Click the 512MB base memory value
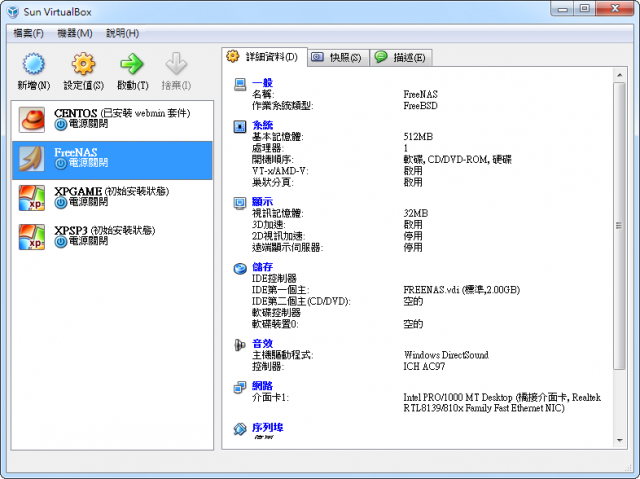 pos(418,137)
